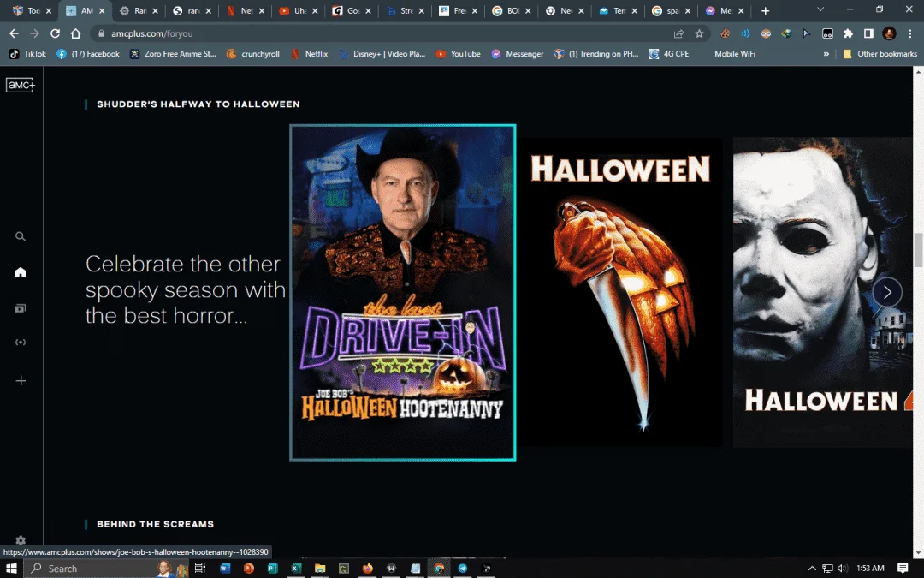The width and height of the screenshot is (924, 578).
Task: Advance the Halloween carousel with right arrow
Action: 887,292
